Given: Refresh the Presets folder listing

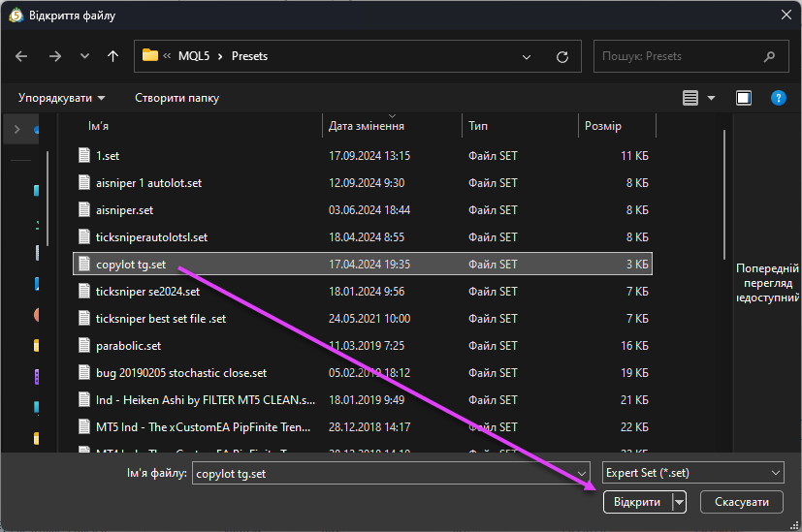Looking at the screenshot, I should pos(562,56).
